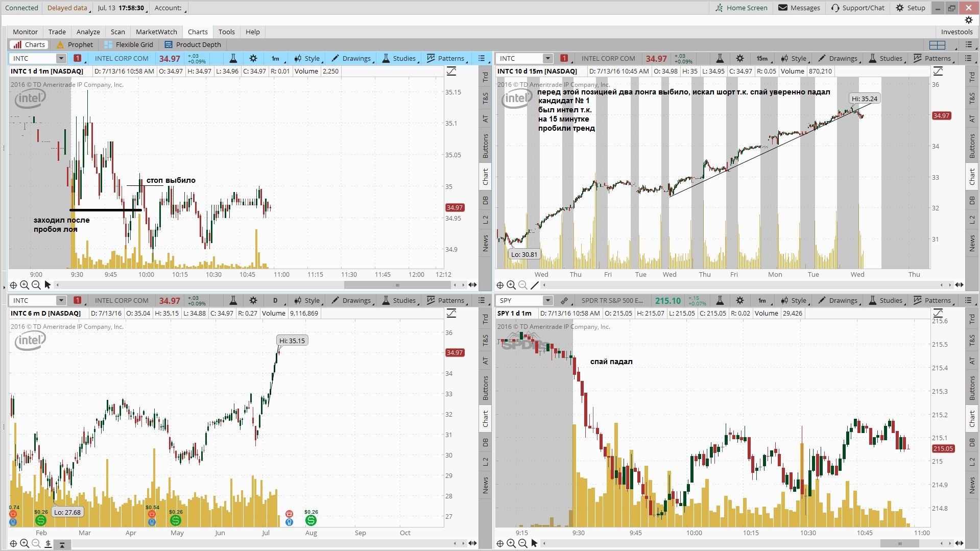Maximize chart icon right of INTC 1m header
Viewport: 980px width, 551px height.
[x=451, y=71]
